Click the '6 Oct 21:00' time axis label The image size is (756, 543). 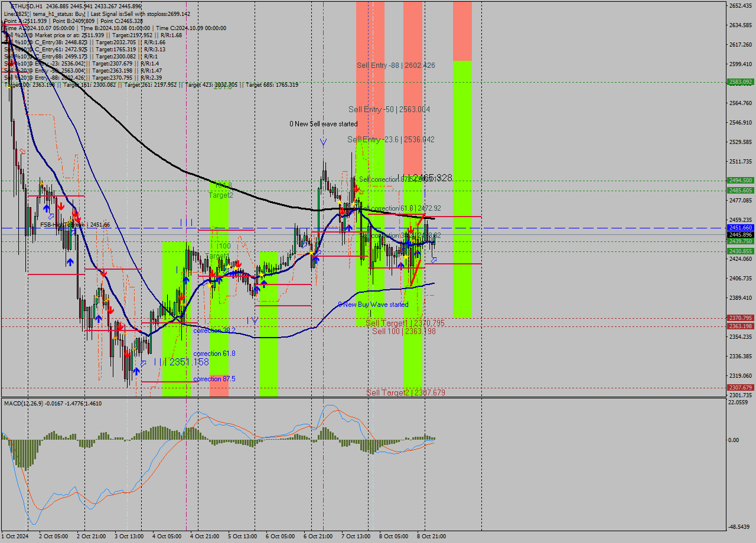tap(318, 537)
